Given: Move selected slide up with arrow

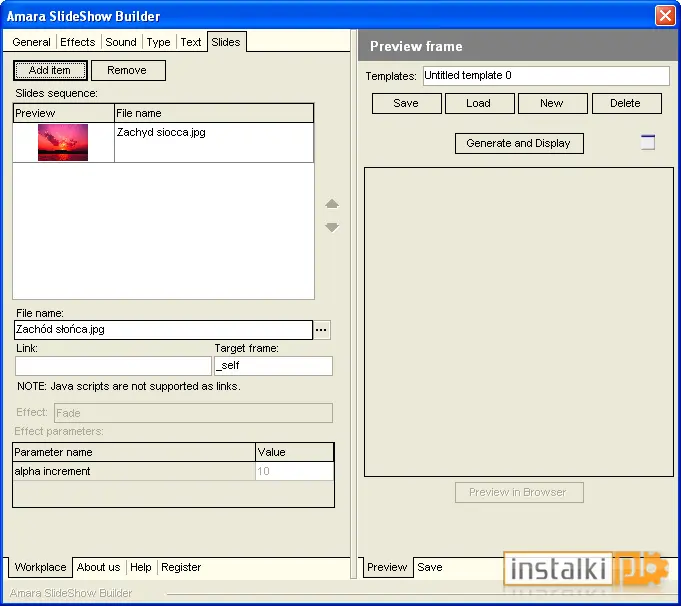Looking at the screenshot, I should pos(332,204).
